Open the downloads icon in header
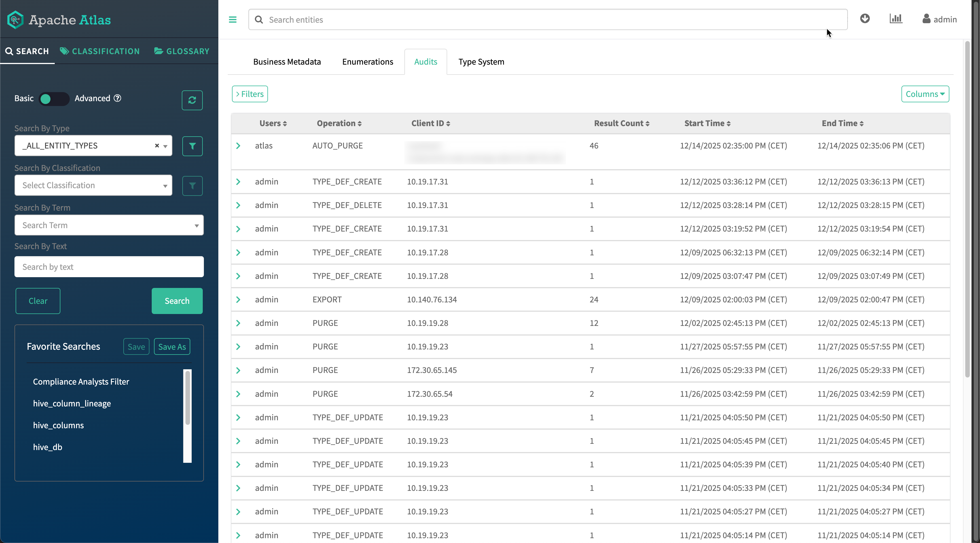This screenshot has width=980, height=543. click(x=864, y=19)
